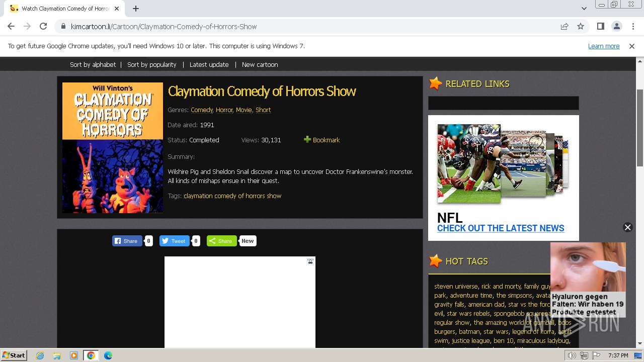Open adventure time hot tag
Screen dimensions: 644x362
(x=471, y=295)
